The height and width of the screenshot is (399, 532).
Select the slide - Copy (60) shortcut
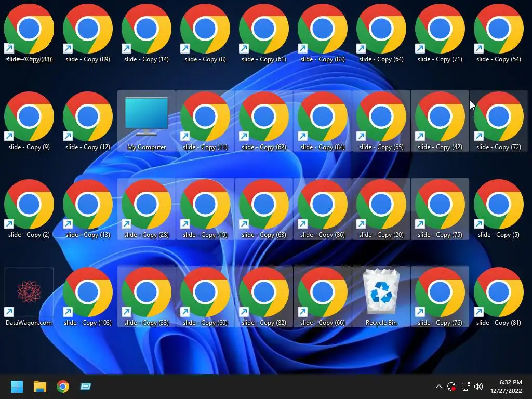click(205, 297)
